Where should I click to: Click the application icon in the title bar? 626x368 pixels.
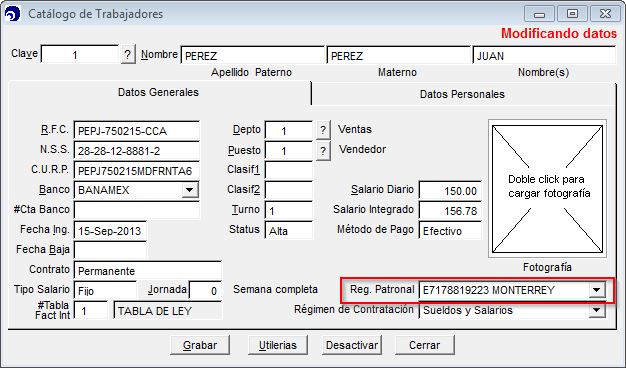[12, 14]
